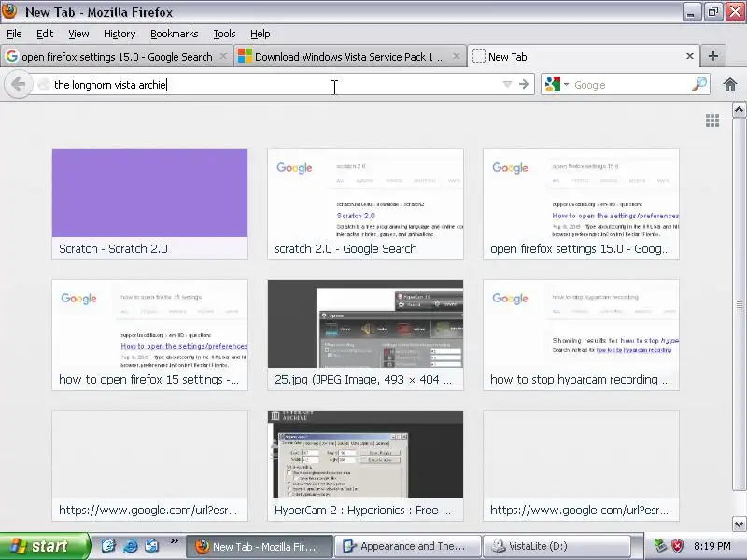Open the open firefox settings 15.0 thumbnail
The height and width of the screenshot is (560, 747).
coord(581,204)
